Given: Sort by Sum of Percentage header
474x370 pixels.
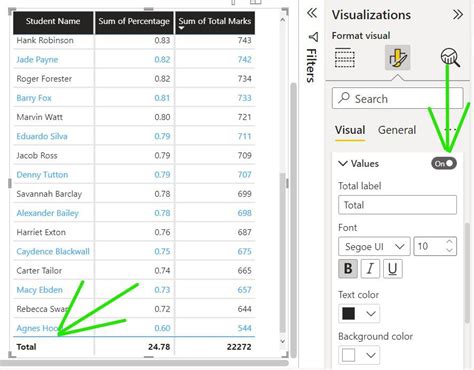Looking at the screenshot, I should pyautogui.click(x=134, y=23).
